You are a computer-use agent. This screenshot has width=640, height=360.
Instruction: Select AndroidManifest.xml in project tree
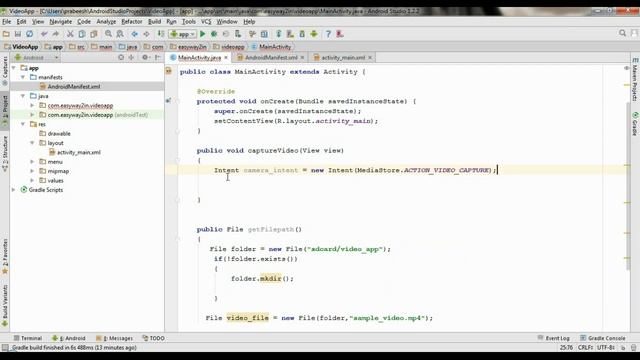point(74,87)
